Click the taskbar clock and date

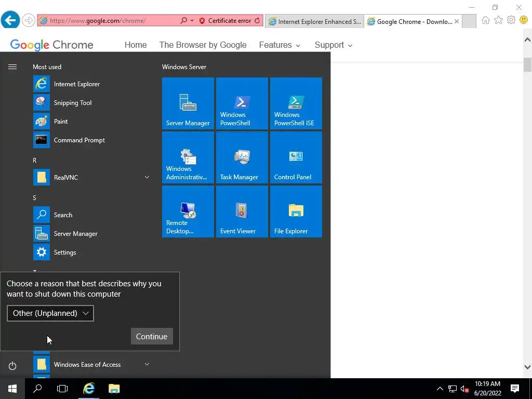[x=487, y=389]
